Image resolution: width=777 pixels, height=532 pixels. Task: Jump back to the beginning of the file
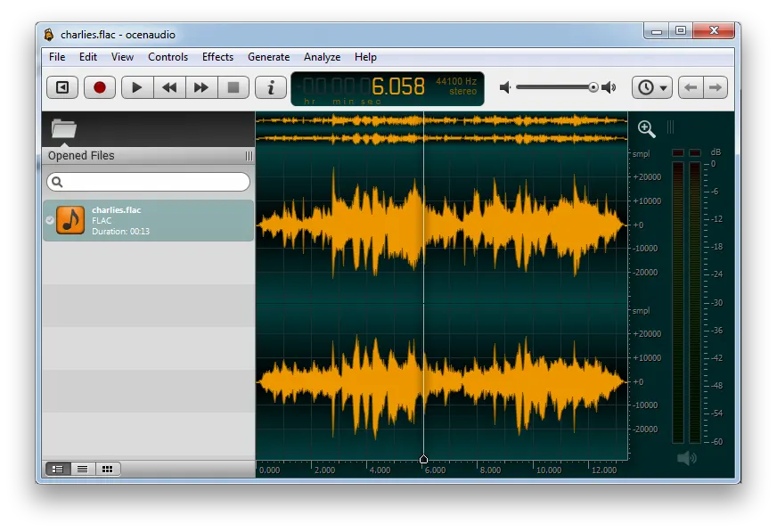point(60,87)
